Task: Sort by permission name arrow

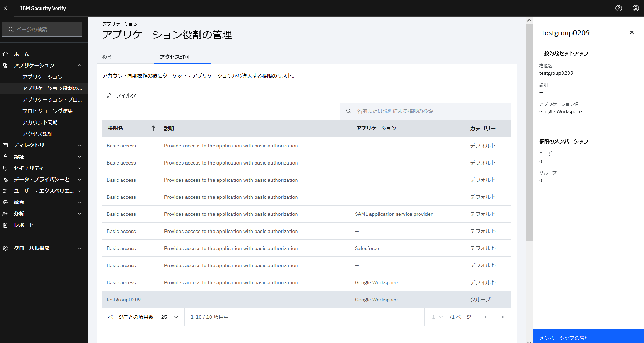Action: coord(153,128)
